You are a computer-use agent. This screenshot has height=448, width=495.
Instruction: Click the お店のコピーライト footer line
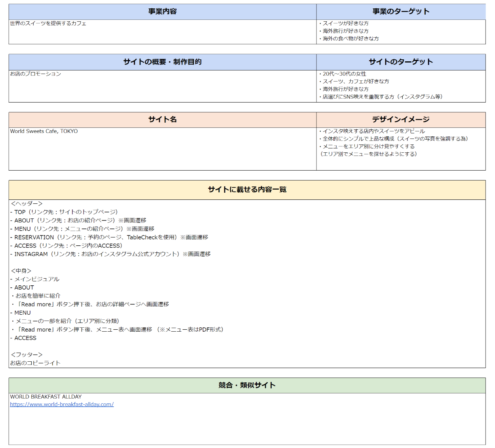coord(35,363)
